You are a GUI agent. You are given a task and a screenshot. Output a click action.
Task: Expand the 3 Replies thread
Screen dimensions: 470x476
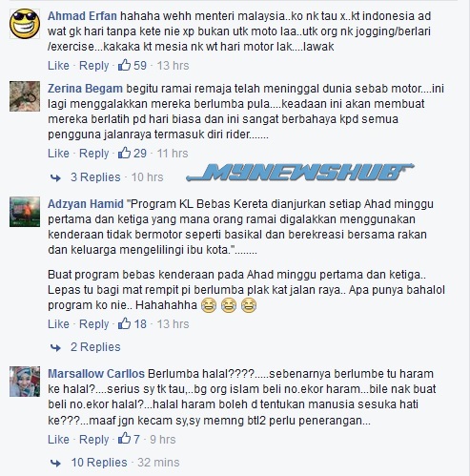pyautogui.click(x=95, y=177)
